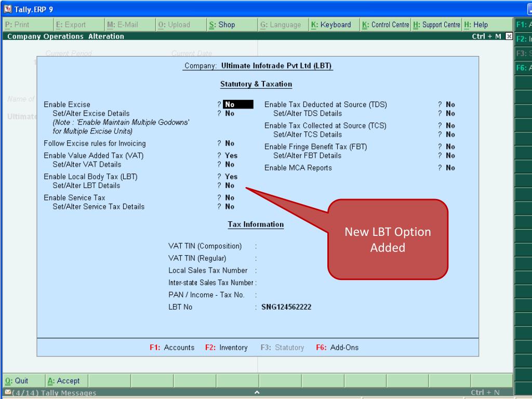Viewport: 532px width, 399px height.
Task: Toggle Enable MCA Reports value
Action: [450, 168]
